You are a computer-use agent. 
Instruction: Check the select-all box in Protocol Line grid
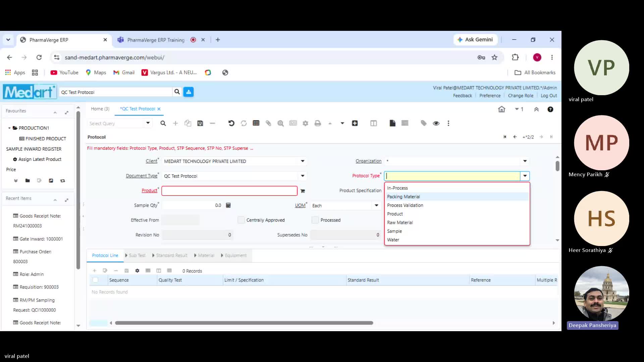tap(95, 280)
